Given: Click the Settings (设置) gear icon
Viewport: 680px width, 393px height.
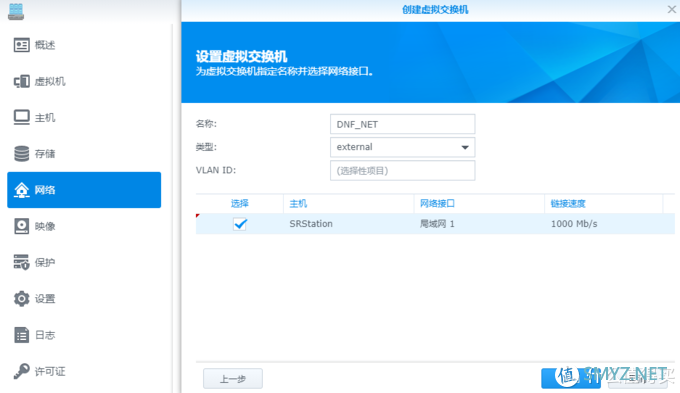Looking at the screenshot, I should [x=21, y=298].
